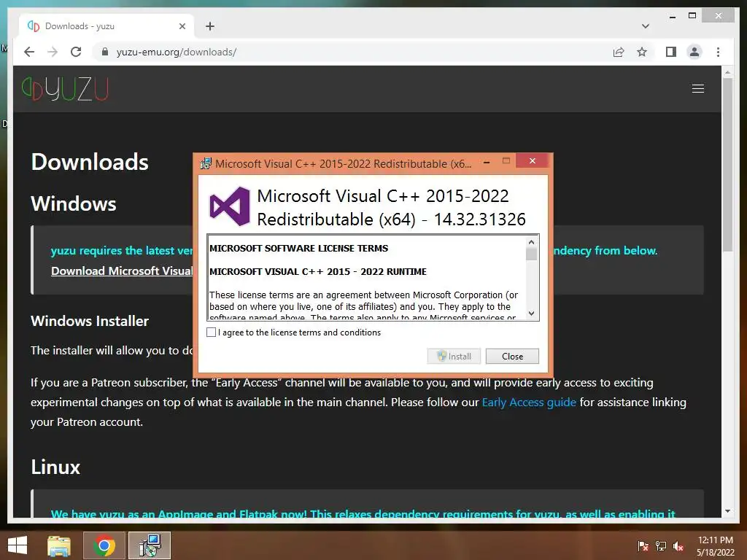Click the Visual Studio logo in the installer

point(230,206)
